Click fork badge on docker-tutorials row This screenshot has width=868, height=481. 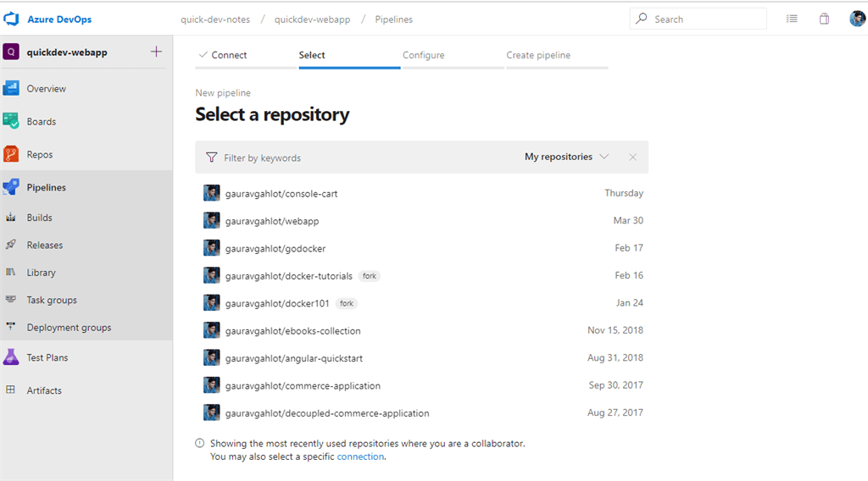click(370, 276)
